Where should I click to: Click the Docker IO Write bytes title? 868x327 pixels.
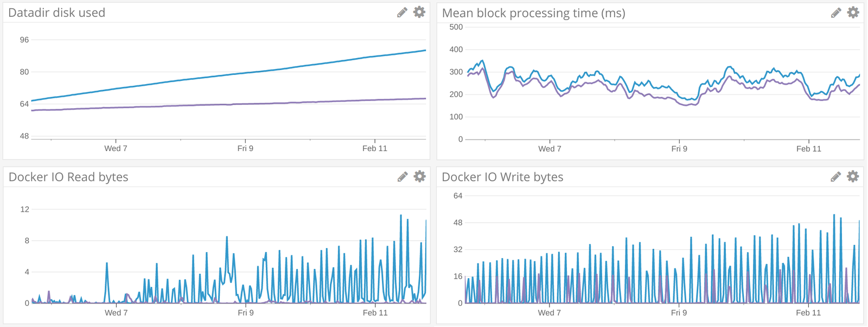pyautogui.click(x=502, y=177)
